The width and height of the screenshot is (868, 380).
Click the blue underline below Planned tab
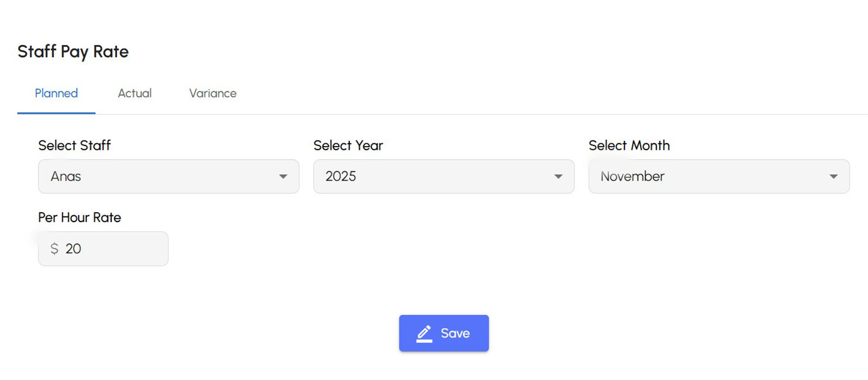[56, 113]
